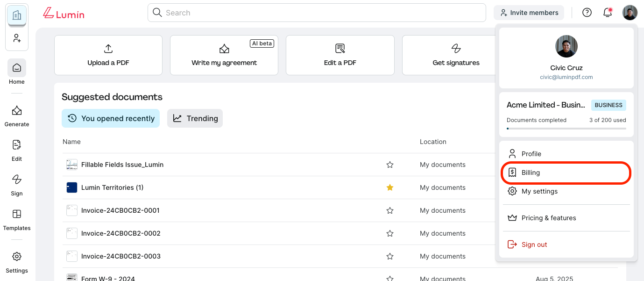The image size is (644, 281).
Task: Click the Get signatures card
Action: pyautogui.click(x=449, y=55)
